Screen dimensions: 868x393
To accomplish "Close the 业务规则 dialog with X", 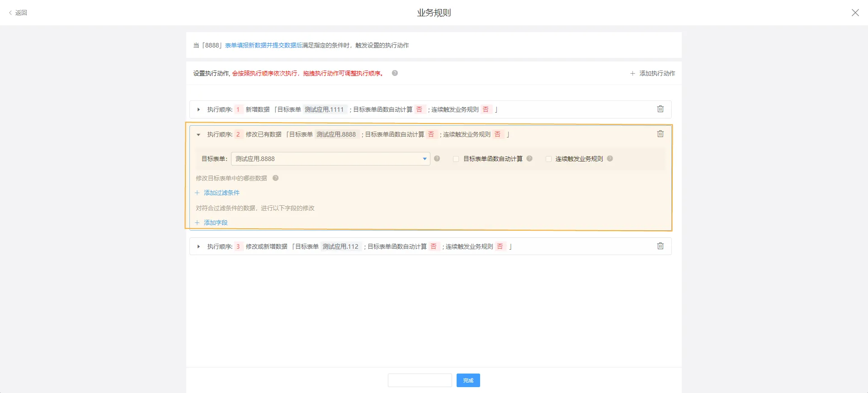I will click(855, 13).
